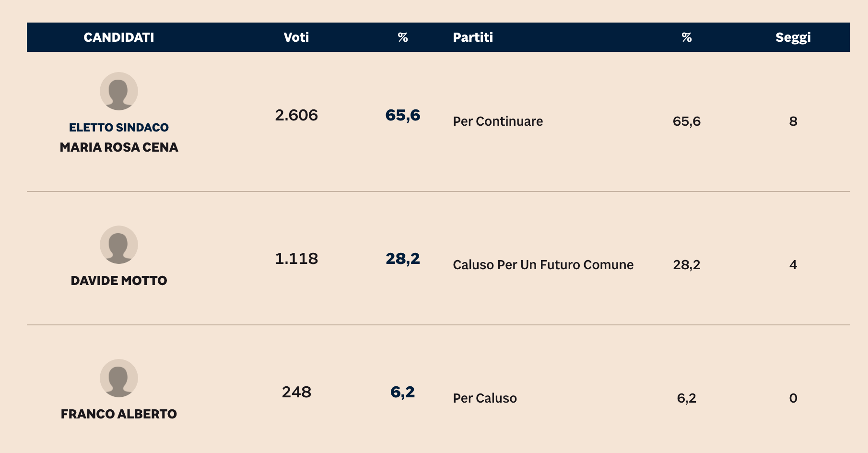Viewport: 868px width, 453px height.
Task: Open the Davide Motto candidate name
Action: click(119, 281)
